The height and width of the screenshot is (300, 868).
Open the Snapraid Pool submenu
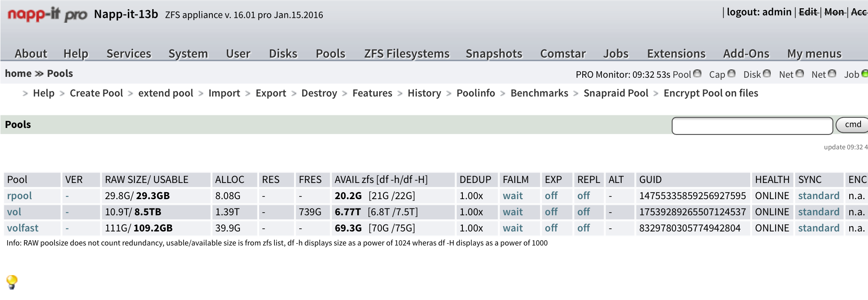click(616, 93)
